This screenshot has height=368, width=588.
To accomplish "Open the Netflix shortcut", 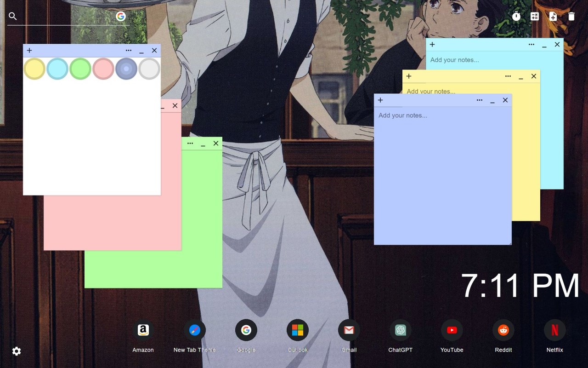I will coord(554,330).
